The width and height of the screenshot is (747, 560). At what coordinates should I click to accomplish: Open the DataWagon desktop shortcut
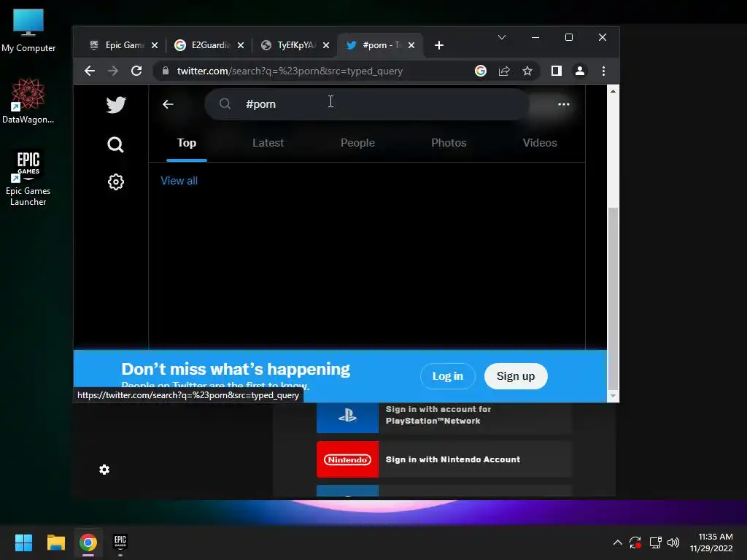[x=28, y=101]
